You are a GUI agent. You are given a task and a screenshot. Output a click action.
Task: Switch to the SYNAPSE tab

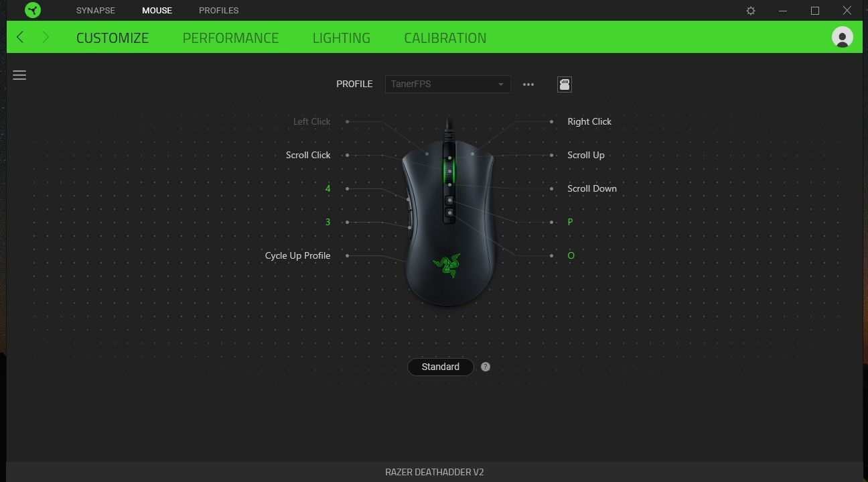(x=96, y=11)
